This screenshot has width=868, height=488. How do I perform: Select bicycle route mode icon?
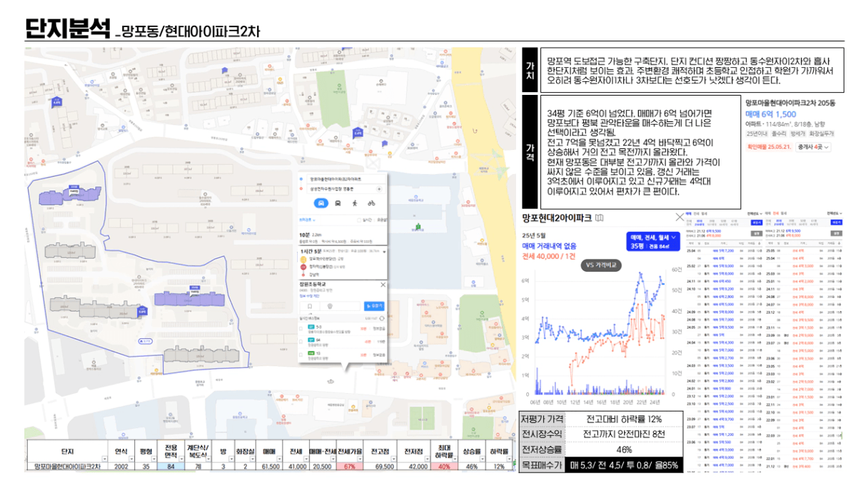click(371, 203)
